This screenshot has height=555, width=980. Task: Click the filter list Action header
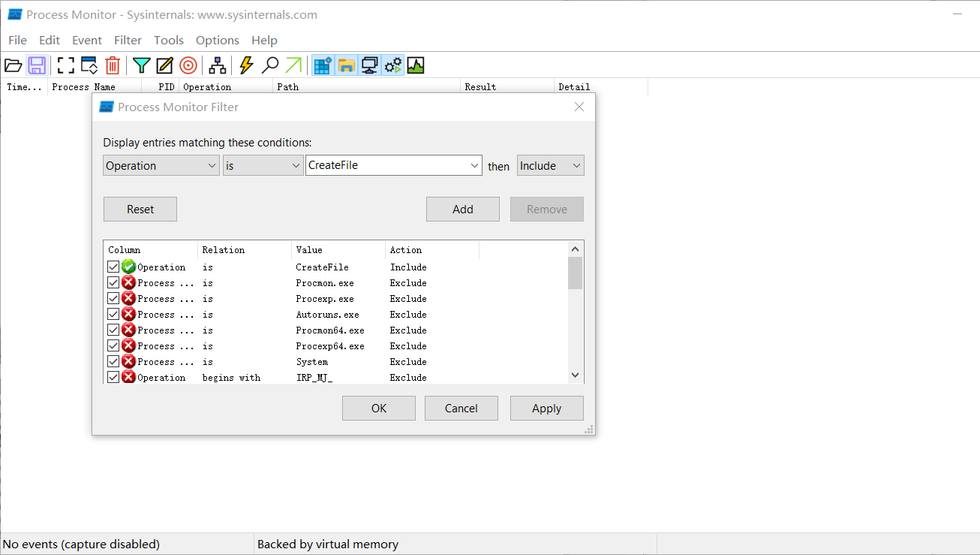point(432,250)
